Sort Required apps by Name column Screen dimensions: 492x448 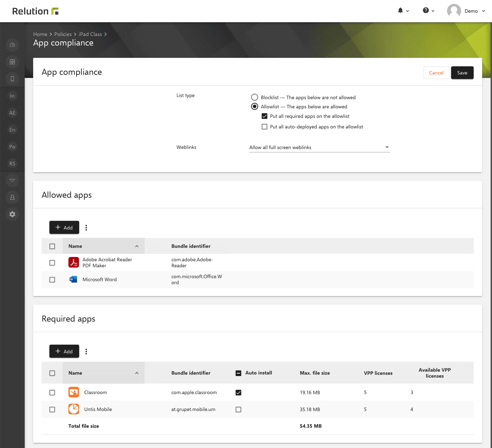(x=104, y=373)
